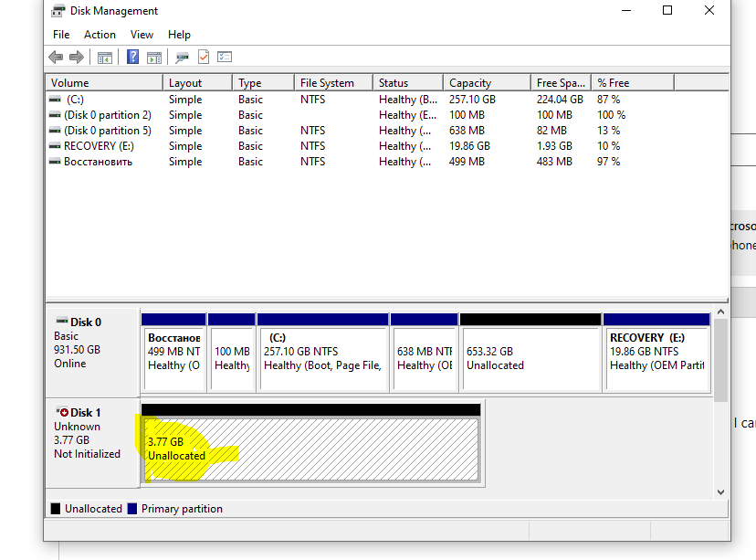Screen dimensions: 756x560
Task: Click the 257.10 GB capacity cell
Action: pyautogui.click(x=473, y=100)
